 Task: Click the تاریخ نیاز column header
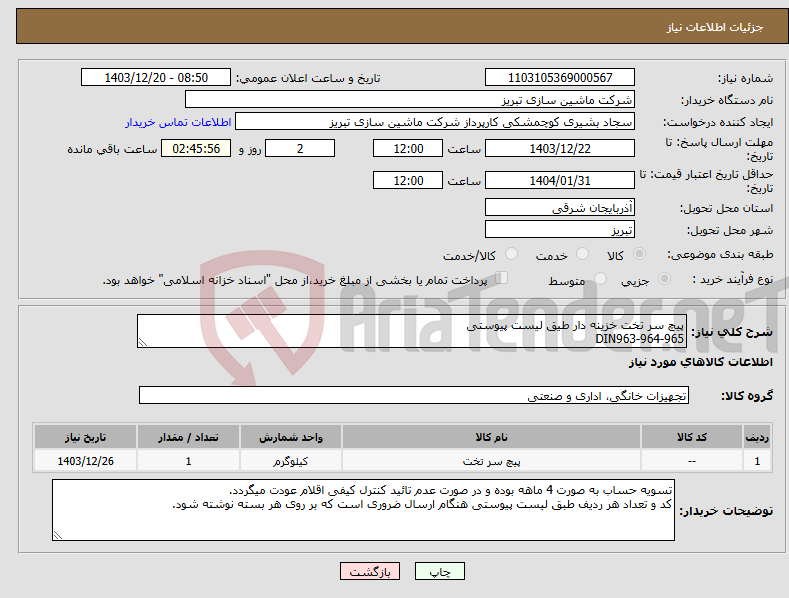coord(86,437)
